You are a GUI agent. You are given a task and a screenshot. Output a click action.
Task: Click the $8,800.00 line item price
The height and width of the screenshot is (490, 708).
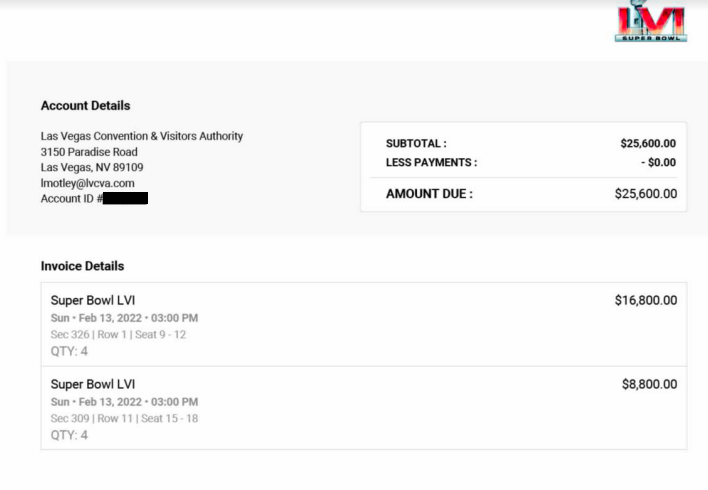pyautogui.click(x=649, y=384)
